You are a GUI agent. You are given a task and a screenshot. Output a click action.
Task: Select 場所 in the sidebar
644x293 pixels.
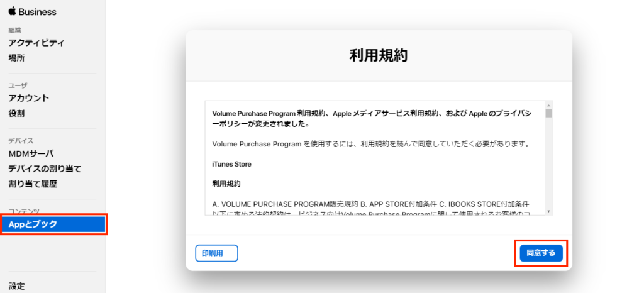[x=17, y=58]
